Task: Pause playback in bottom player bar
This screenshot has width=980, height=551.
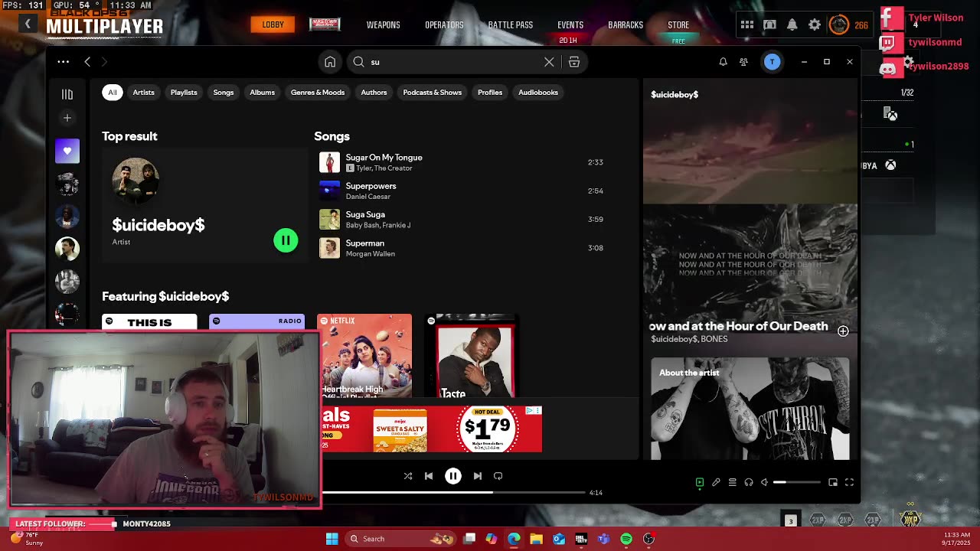Action: 453,476
